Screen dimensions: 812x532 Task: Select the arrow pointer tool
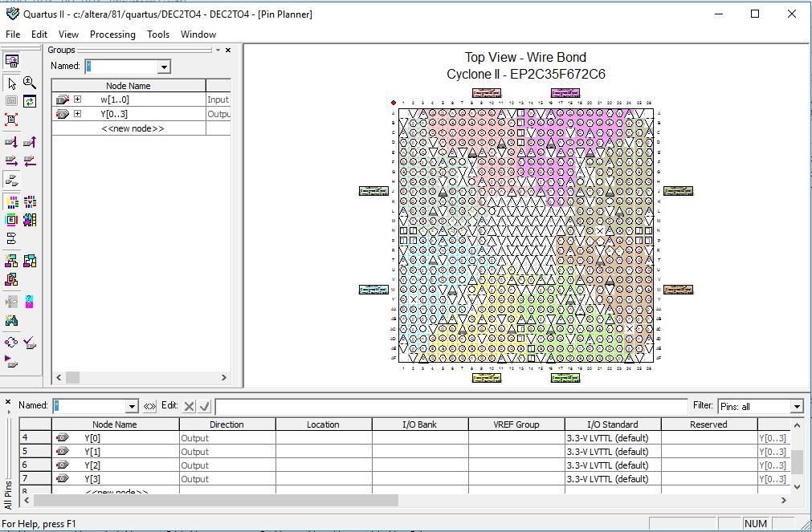click(11, 83)
